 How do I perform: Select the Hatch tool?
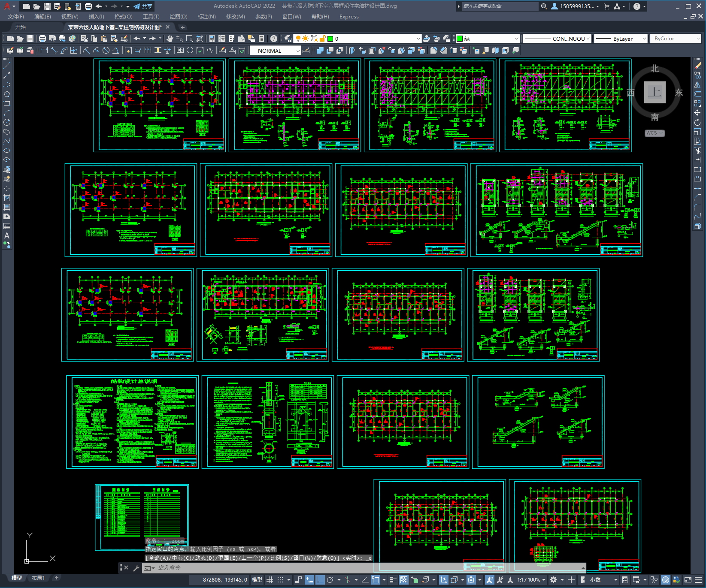click(x=7, y=198)
